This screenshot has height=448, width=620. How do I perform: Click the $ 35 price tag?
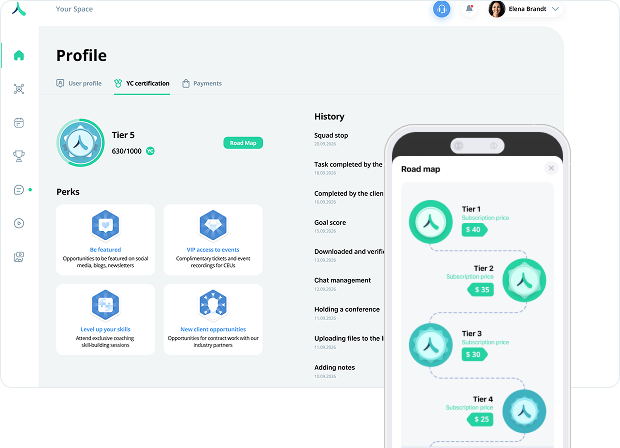[481, 290]
